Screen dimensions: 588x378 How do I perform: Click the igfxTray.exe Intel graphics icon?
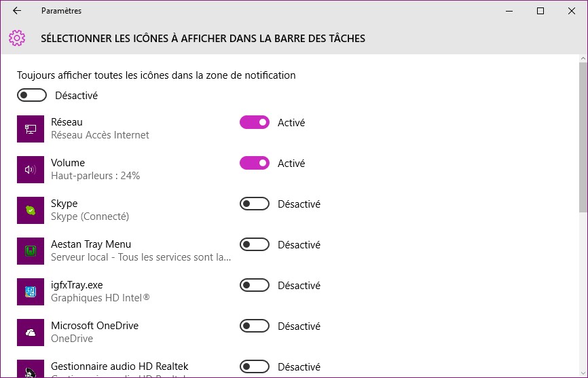pos(31,292)
